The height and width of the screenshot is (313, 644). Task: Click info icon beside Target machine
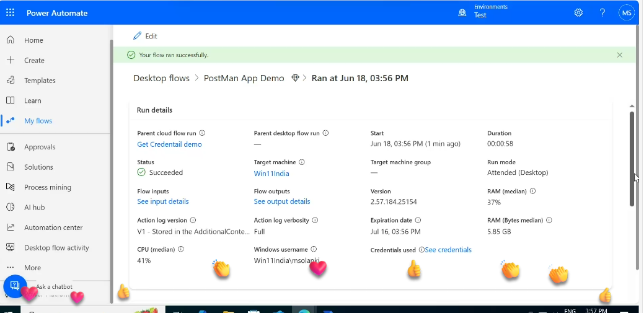302,162
